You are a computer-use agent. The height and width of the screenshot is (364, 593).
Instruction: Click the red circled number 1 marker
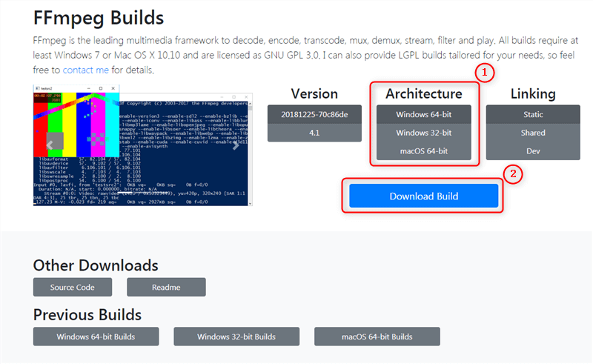485,73
